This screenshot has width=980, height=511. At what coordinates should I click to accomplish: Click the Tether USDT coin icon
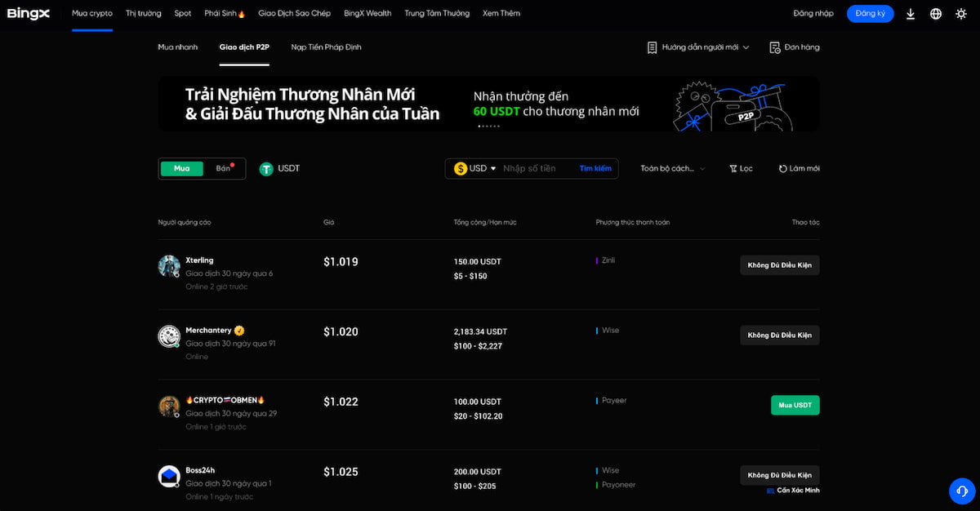(266, 169)
